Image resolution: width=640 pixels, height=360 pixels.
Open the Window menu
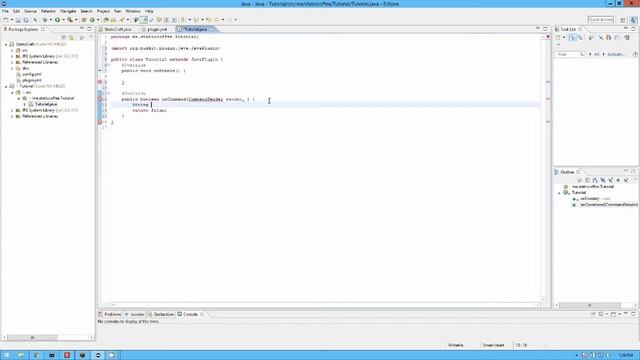coord(133,11)
